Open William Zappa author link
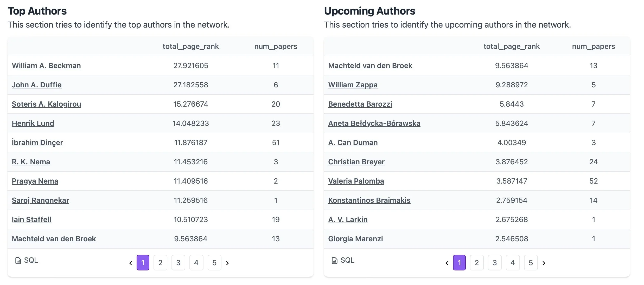The width and height of the screenshot is (644, 285). click(353, 85)
